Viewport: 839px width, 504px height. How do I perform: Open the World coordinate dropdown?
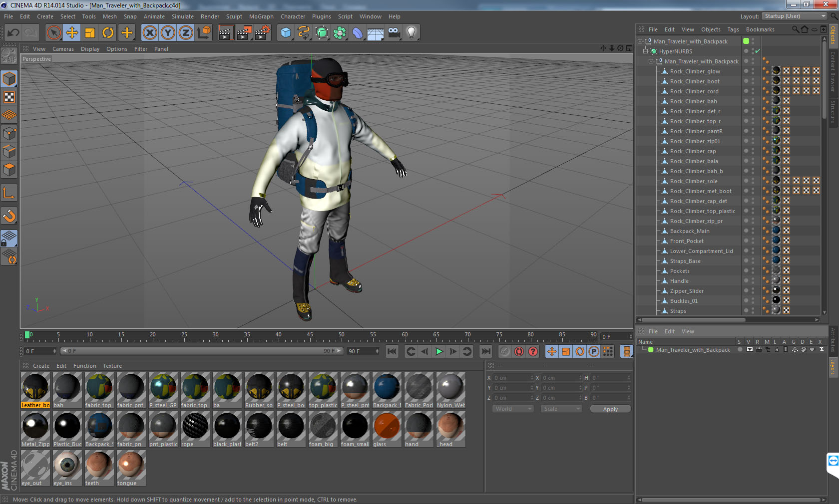pos(513,409)
